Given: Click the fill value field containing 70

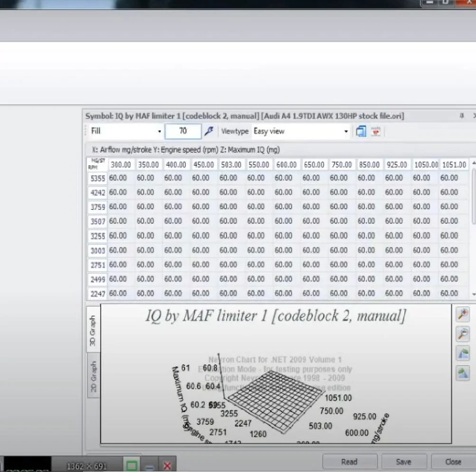Looking at the screenshot, I should coord(182,132).
